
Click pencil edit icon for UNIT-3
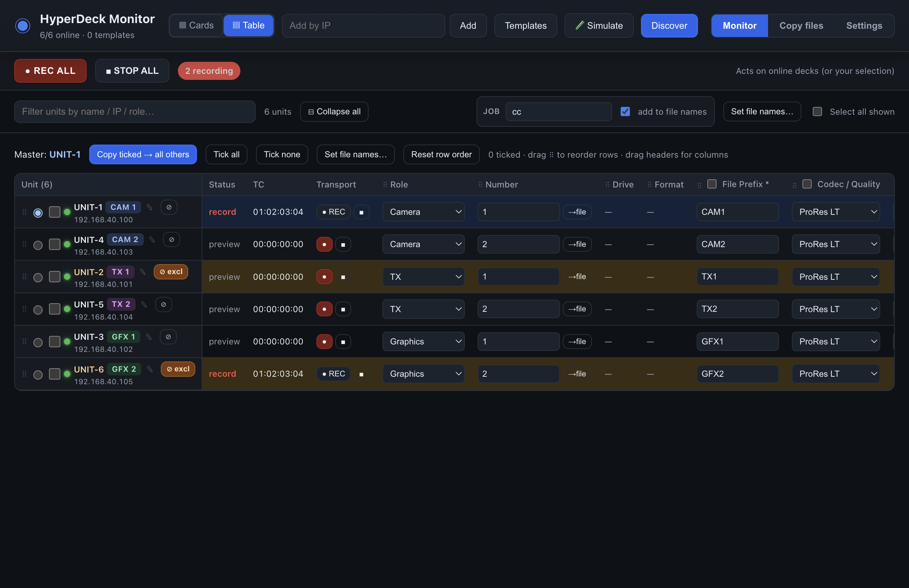[149, 337]
